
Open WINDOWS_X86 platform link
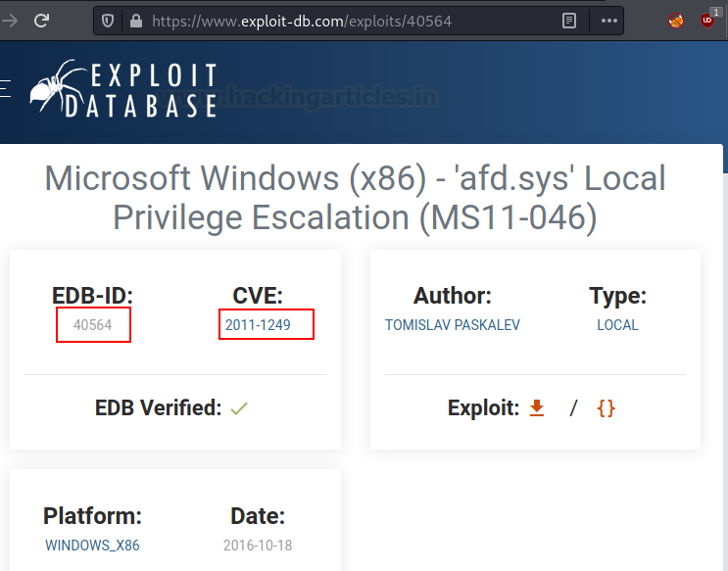tap(92, 545)
